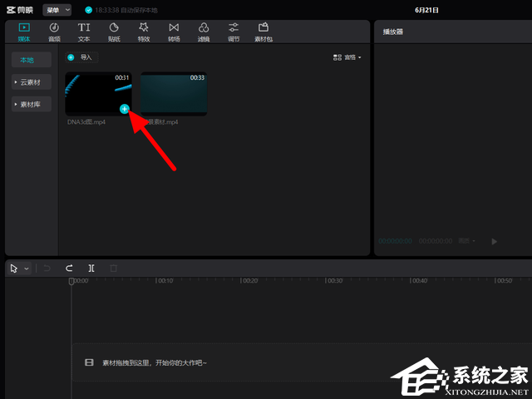This screenshot has height=399, width=532.
Task: Undo the last action
Action: [x=47, y=268]
